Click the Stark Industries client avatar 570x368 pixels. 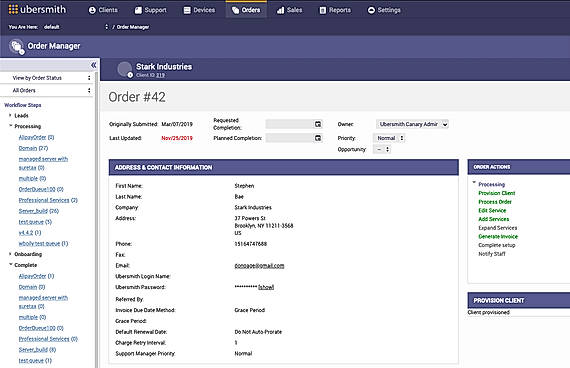coord(125,69)
